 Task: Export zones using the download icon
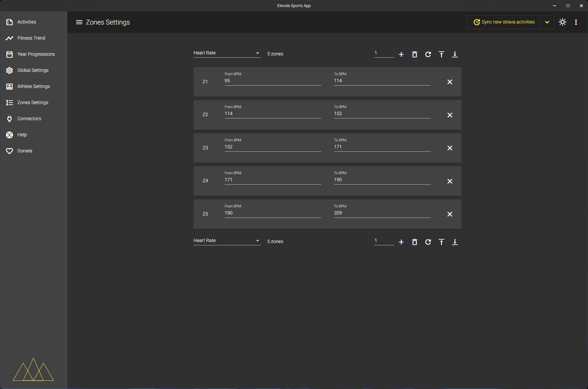455,54
